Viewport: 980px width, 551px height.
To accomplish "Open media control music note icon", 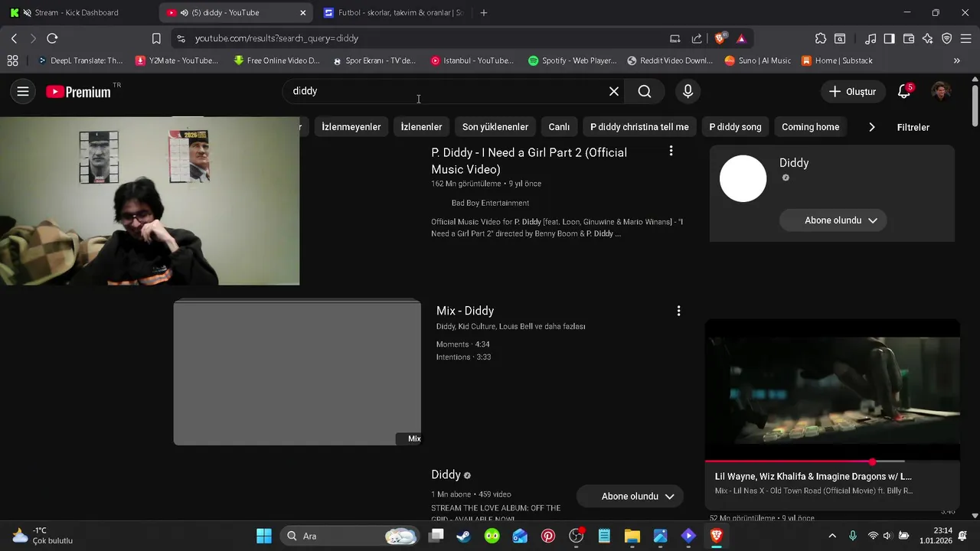I will point(871,38).
